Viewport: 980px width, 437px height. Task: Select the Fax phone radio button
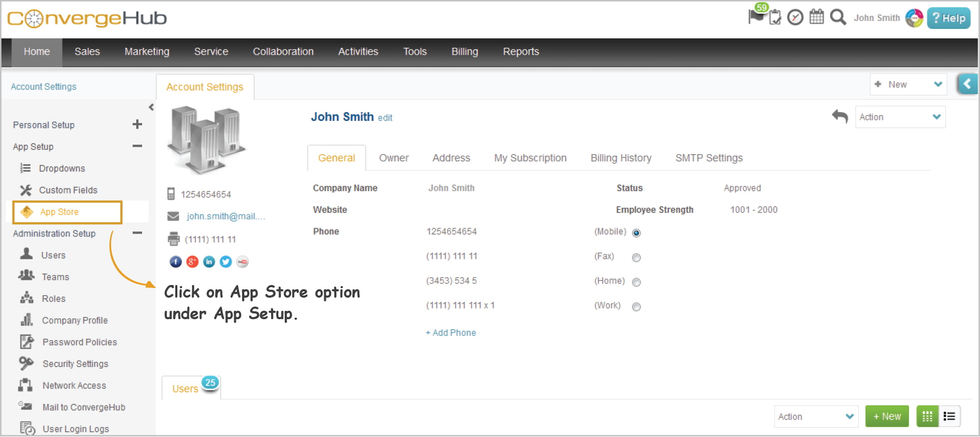[636, 258]
